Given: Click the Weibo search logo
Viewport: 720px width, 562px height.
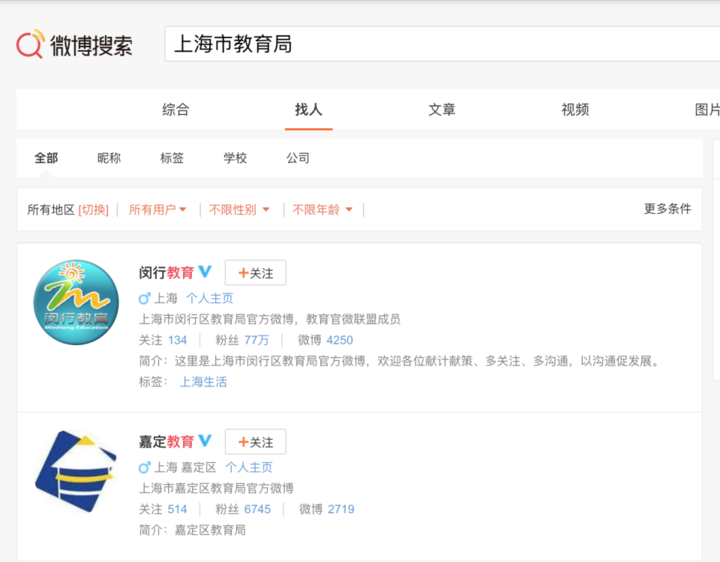Looking at the screenshot, I should point(74,45).
